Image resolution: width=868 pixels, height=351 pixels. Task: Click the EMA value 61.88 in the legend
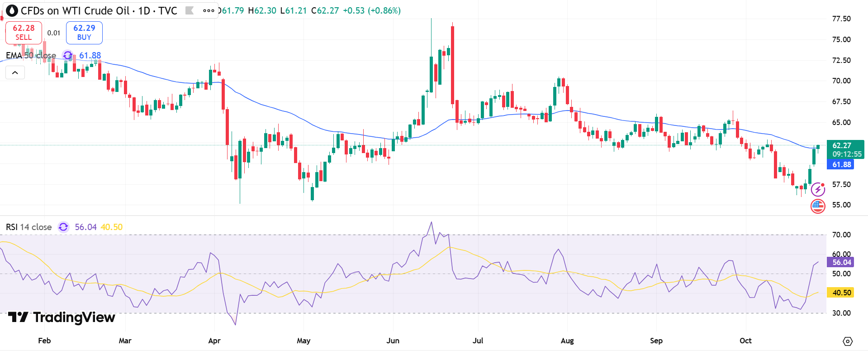(90, 55)
